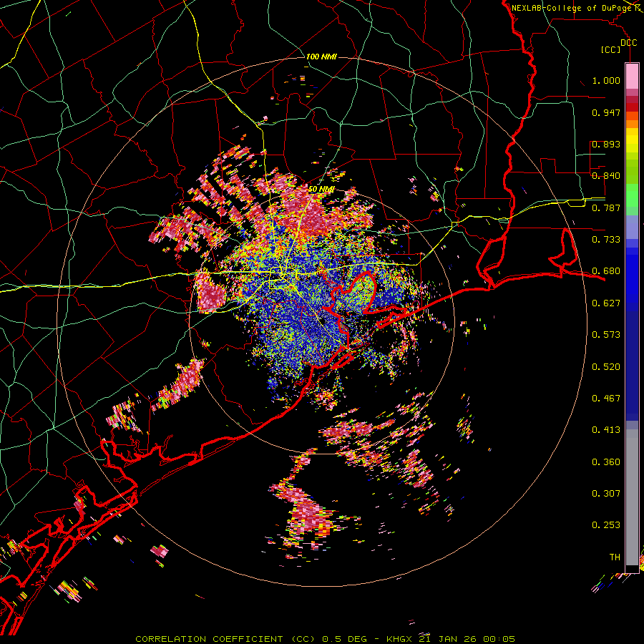The image size is (644, 644).
Task: Select the 0.733 scale value
Action: (x=606, y=240)
